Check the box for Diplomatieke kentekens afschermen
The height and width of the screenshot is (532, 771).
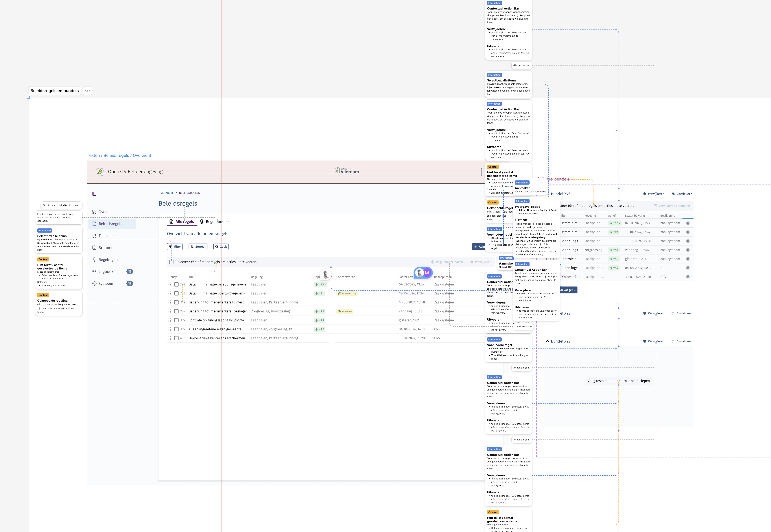click(x=176, y=338)
